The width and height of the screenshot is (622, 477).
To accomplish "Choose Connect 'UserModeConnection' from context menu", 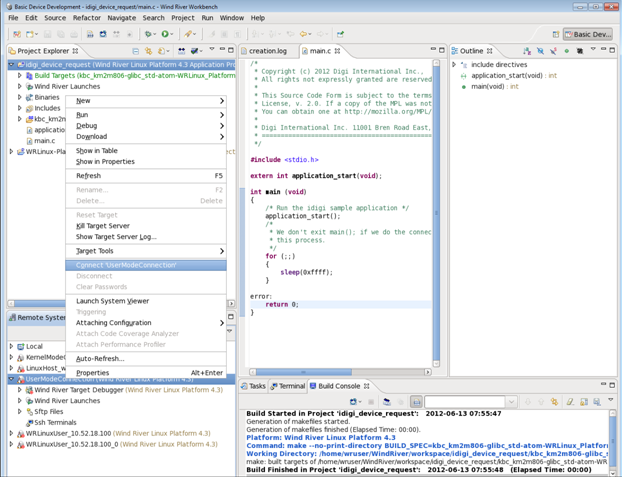I will [x=126, y=265].
